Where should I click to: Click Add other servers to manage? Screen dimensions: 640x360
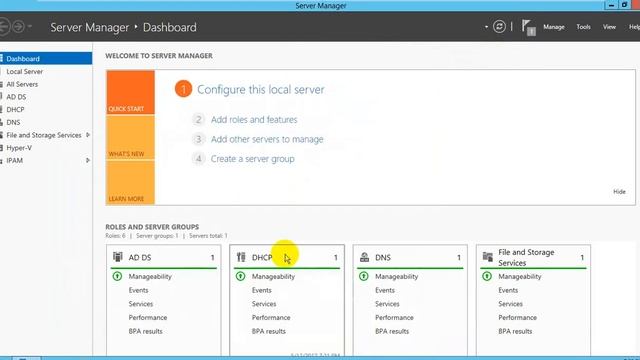coord(267,139)
